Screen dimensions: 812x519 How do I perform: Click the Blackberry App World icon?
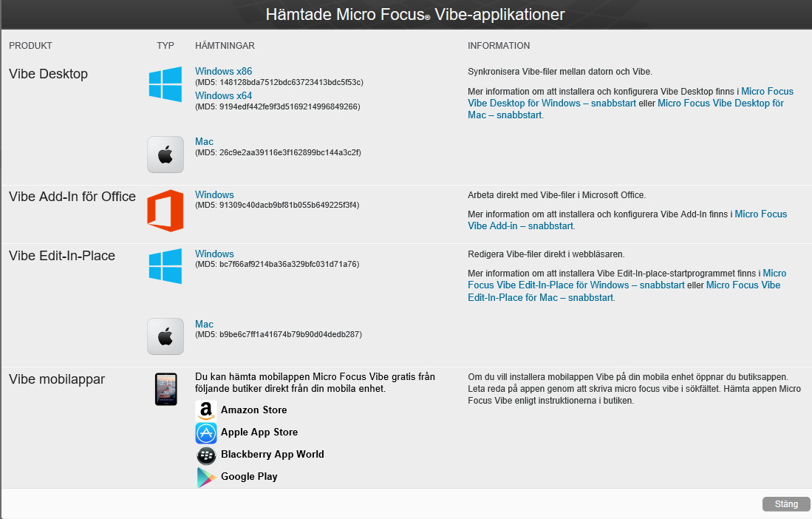206,455
